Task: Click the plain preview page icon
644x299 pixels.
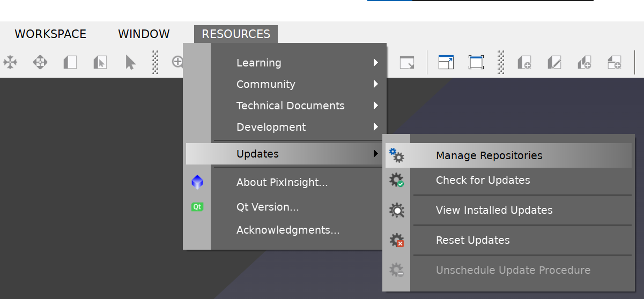Action: point(70,62)
